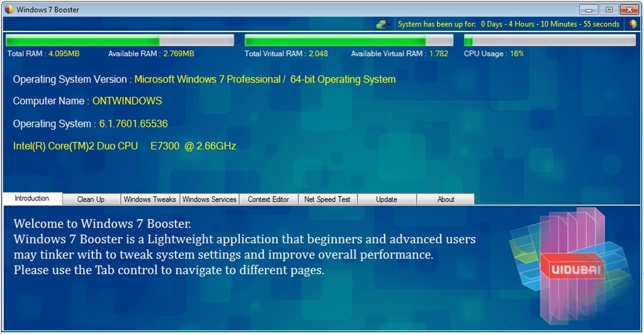644x334 pixels.
Task: Click the 'Microsoft Windows 7 Professional' version text
Action: (265, 79)
